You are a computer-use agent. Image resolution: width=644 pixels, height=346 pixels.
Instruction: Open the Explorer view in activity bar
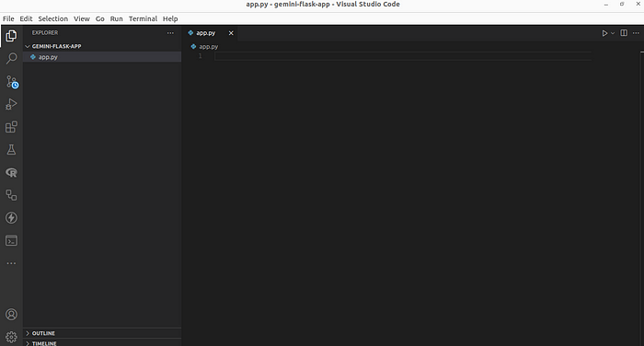tap(11, 36)
